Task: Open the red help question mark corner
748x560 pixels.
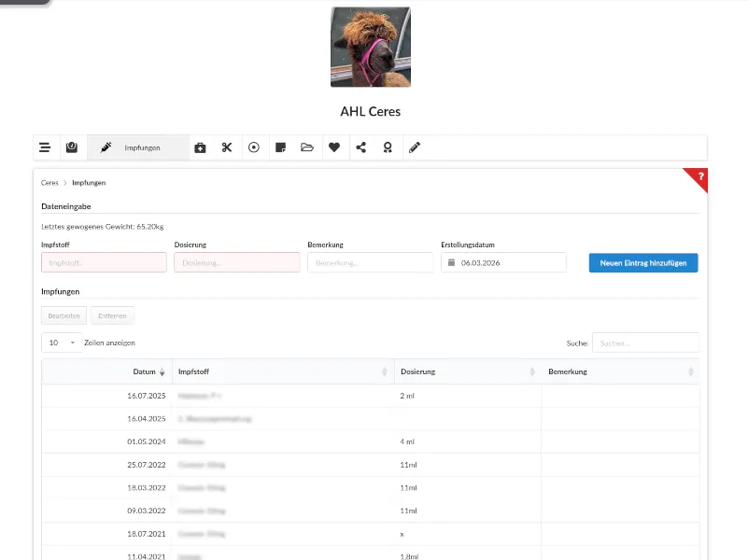Action: coord(699,176)
